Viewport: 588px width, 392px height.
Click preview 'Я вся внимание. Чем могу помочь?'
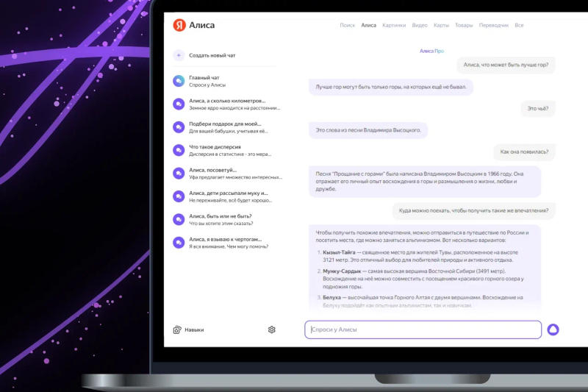(x=229, y=246)
